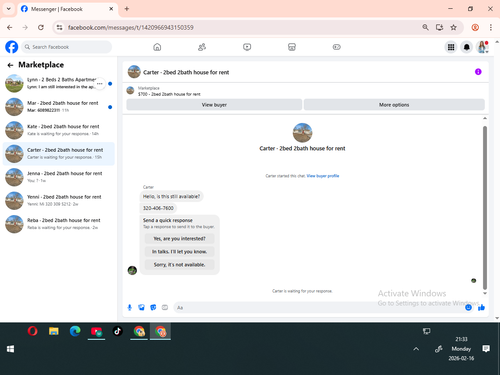
Task: Open the Watch video icon
Action: point(247,47)
